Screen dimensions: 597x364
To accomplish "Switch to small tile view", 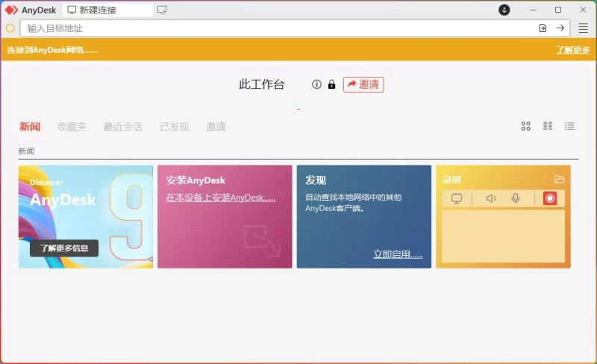I will (548, 126).
